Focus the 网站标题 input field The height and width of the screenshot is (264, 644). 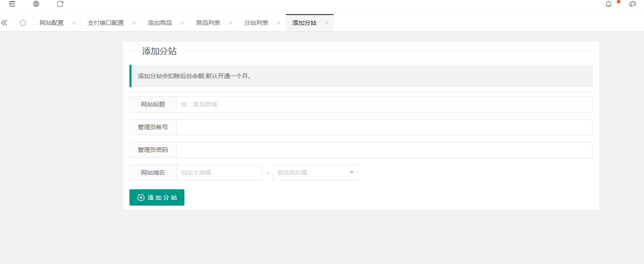pos(384,104)
